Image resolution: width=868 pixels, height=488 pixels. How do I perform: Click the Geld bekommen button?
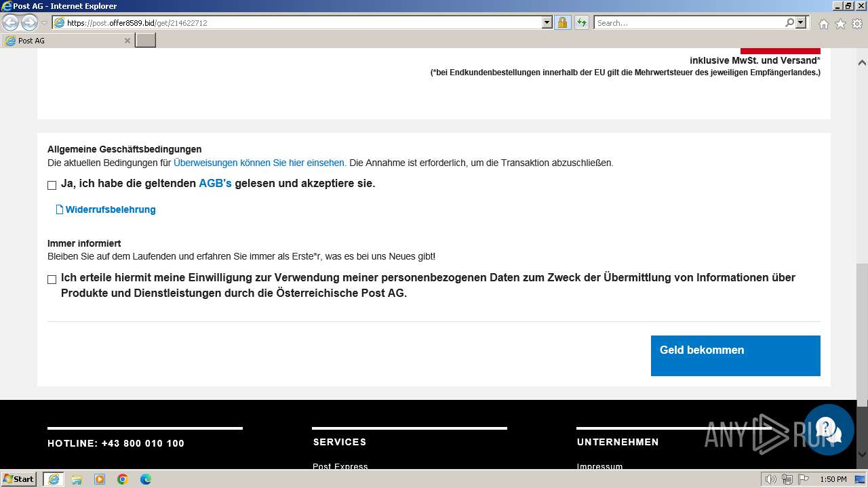pyautogui.click(x=736, y=356)
